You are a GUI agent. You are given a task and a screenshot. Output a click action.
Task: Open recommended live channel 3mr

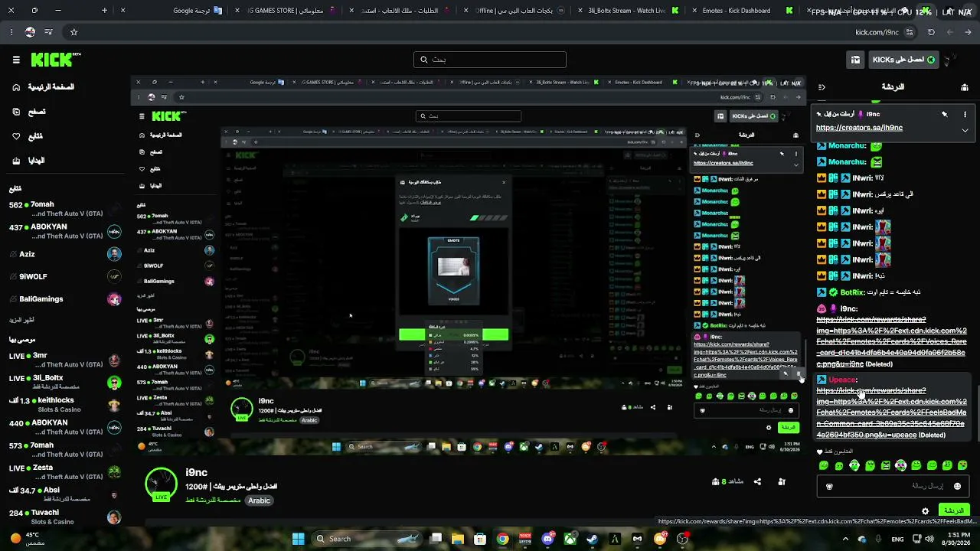[x=65, y=360]
